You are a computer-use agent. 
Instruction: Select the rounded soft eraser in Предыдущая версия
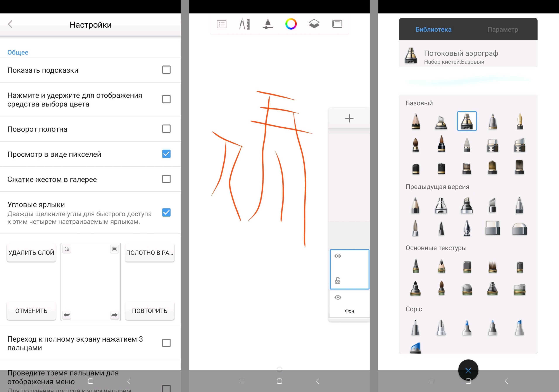coord(519,229)
